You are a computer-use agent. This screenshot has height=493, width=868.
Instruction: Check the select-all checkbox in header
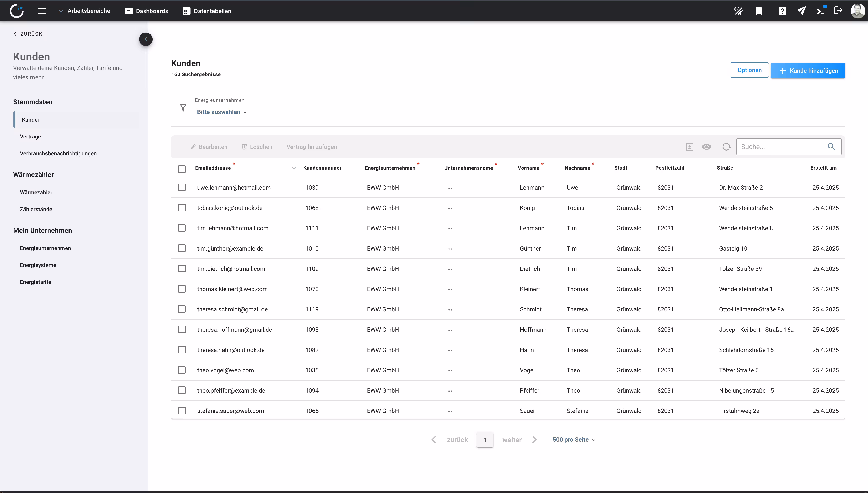(182, 169)
